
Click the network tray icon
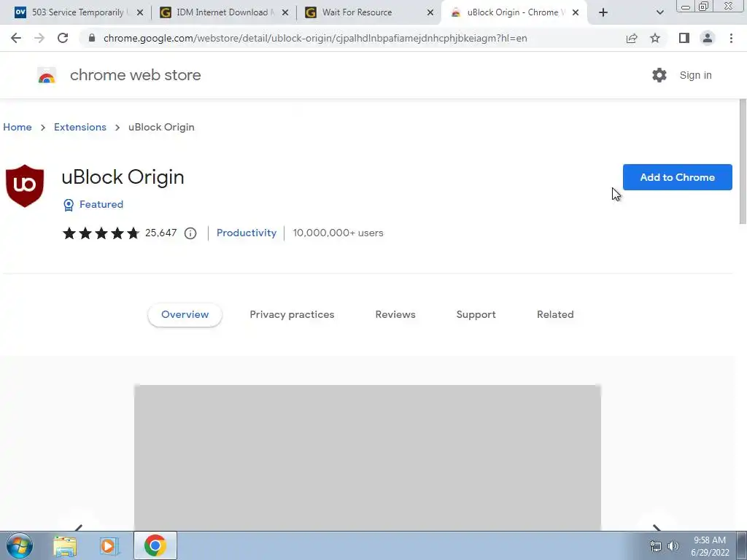(656, 546)
